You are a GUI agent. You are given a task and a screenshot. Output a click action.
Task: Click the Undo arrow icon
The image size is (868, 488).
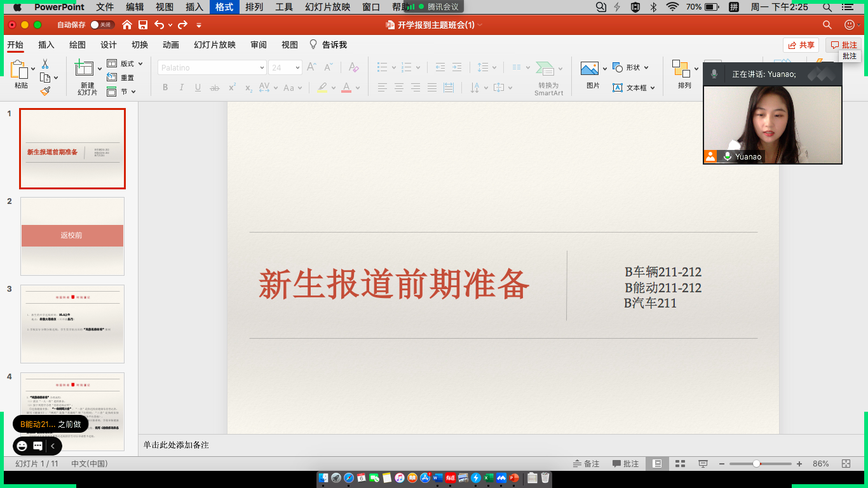[x=159, y=25]
